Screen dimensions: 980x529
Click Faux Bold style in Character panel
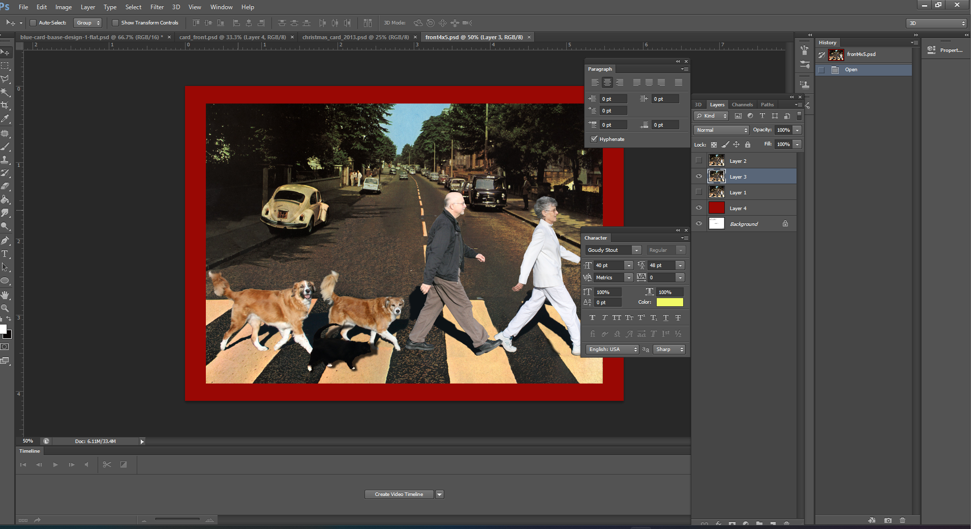click(592, 318)
